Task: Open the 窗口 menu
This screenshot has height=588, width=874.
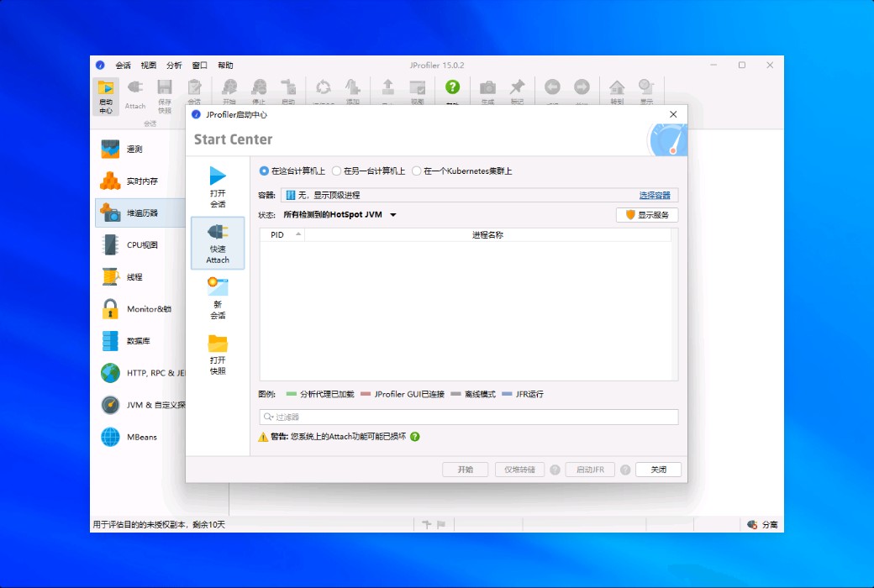Action: coord(199,66)
